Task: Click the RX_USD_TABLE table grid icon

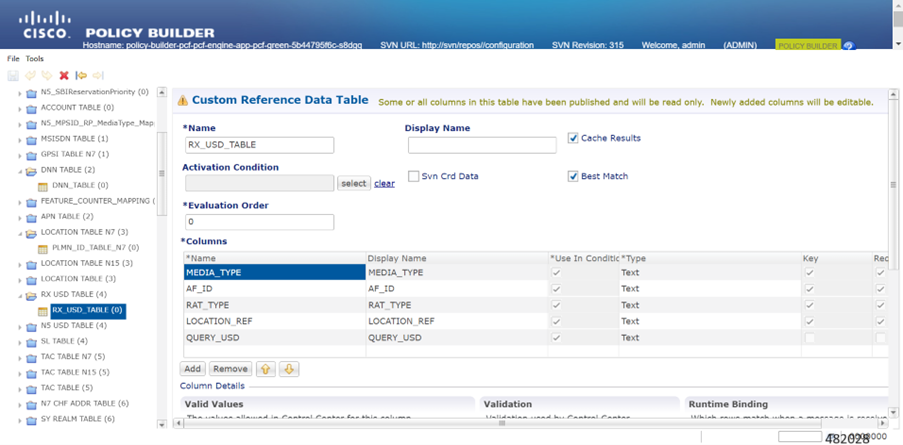Action: point(43,311)
